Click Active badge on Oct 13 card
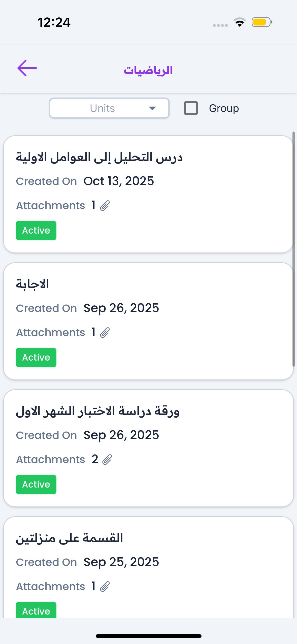 tap(36, 231)
